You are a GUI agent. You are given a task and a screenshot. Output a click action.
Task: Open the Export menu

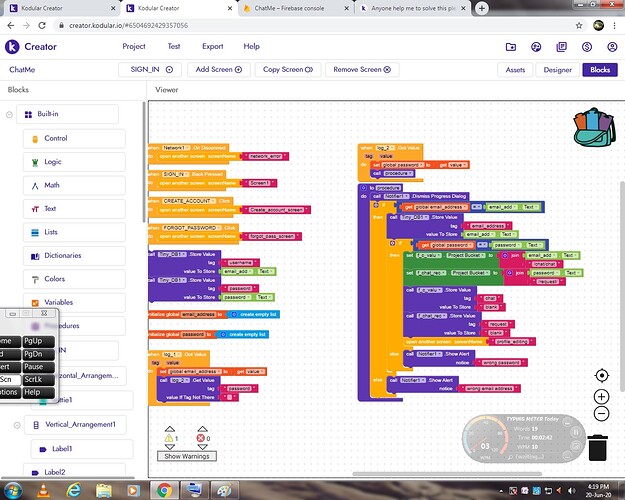click(x=212, y=46)
